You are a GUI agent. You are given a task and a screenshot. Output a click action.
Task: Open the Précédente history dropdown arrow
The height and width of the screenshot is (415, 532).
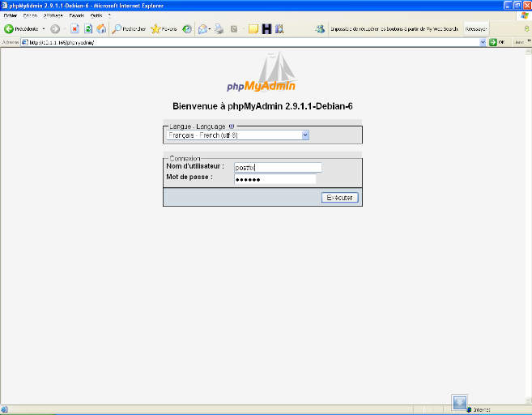44,29
